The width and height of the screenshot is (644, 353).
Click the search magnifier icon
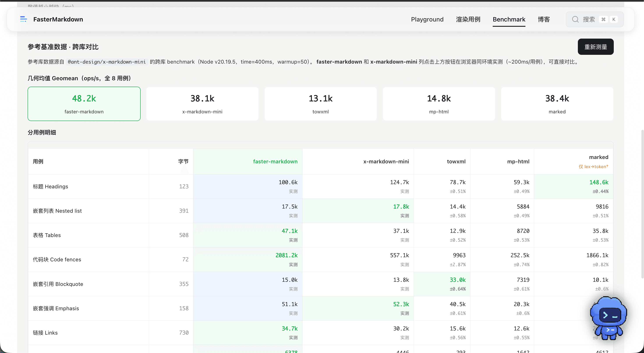(575, 19)
